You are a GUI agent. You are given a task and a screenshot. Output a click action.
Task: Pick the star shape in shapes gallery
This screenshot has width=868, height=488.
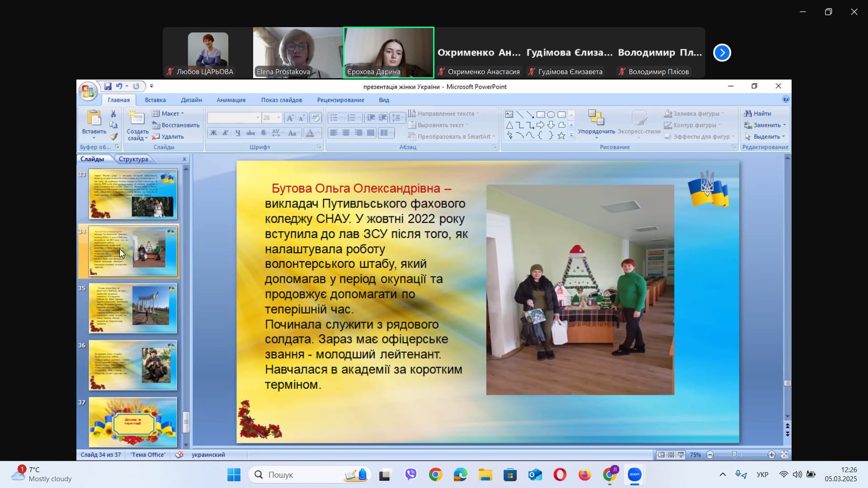click(x=561, y=136)
